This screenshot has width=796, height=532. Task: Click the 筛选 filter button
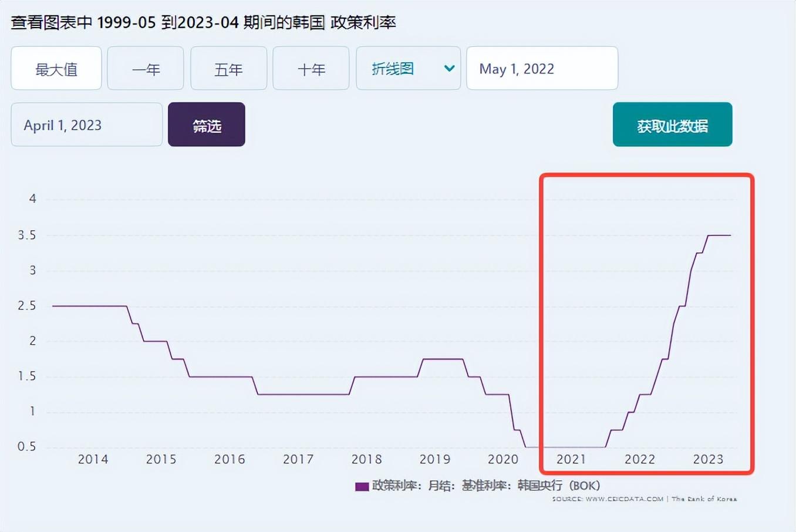[206, 124]
